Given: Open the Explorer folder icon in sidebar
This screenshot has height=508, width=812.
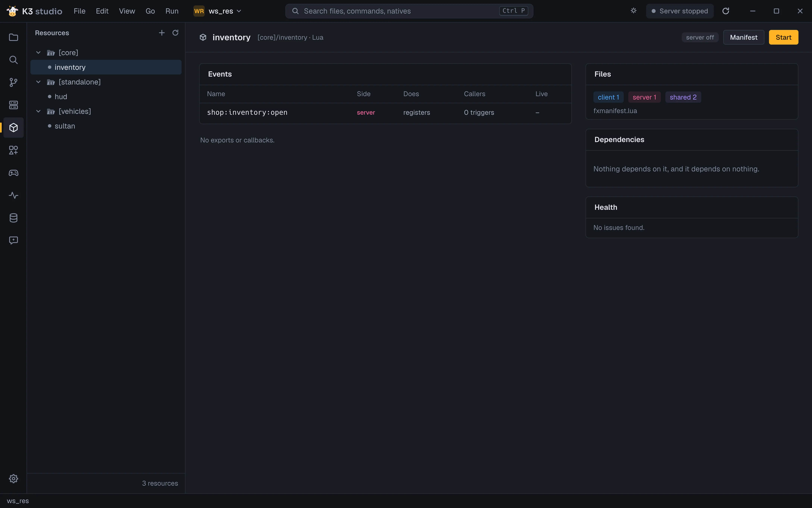Looking at the screenshot, I should pyautogui.click(x=13, y=37).
